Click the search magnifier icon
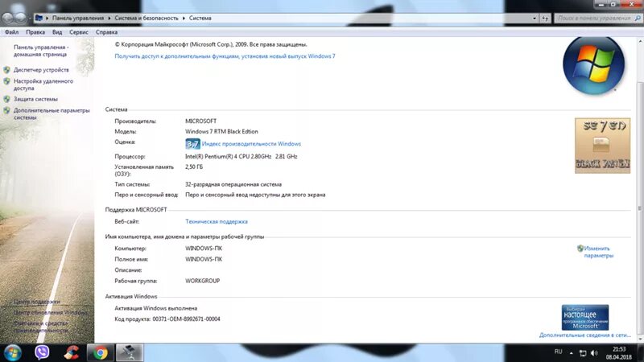 point(638,18)
